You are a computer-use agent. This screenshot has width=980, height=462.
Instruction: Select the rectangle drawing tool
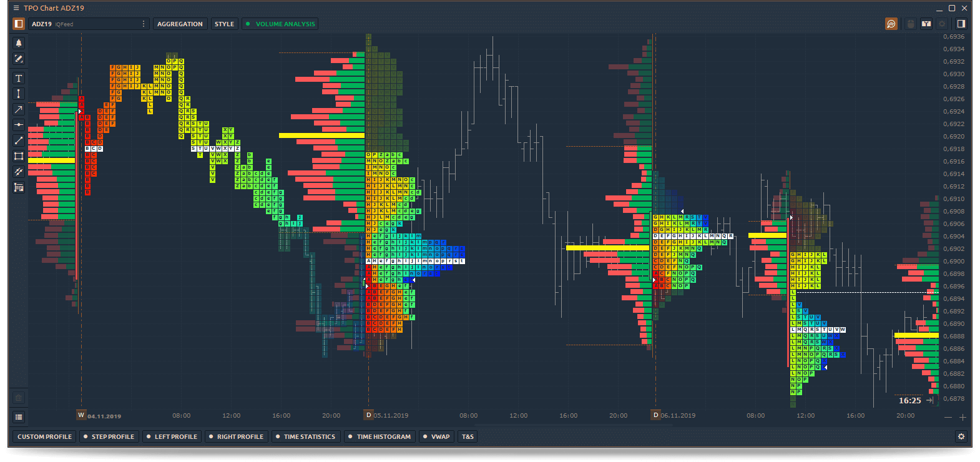[x=19, y=156]
